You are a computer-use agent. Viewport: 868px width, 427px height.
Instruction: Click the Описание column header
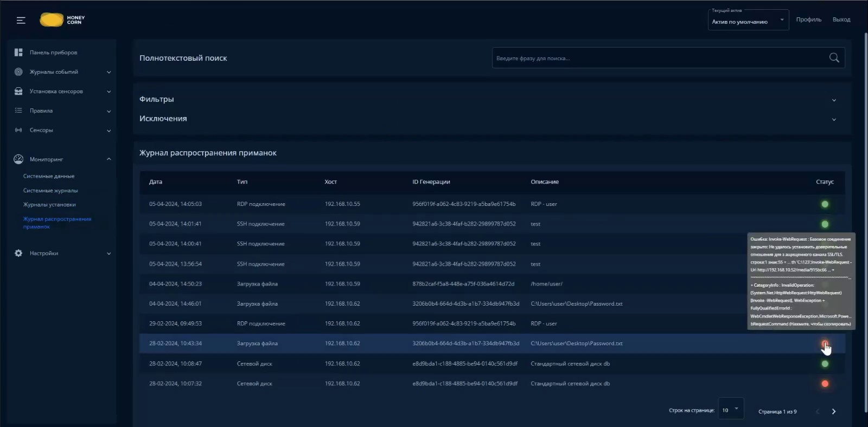(545, 182)
